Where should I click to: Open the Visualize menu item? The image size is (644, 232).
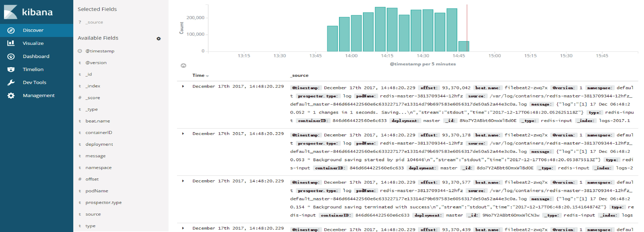click(37, 43)
